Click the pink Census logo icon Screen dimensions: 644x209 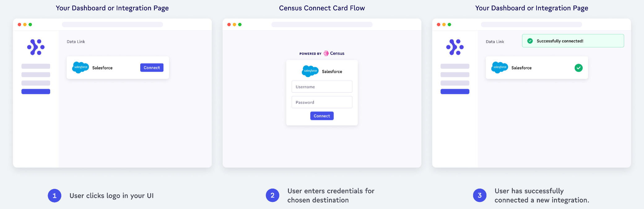pyautogui.click(x=326, y=53)
